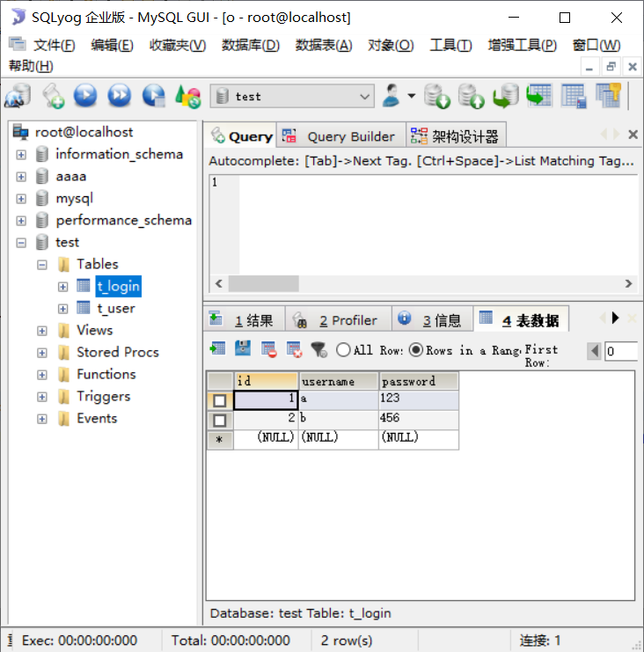Open the 增强工具(P) menu

(523, 45)
